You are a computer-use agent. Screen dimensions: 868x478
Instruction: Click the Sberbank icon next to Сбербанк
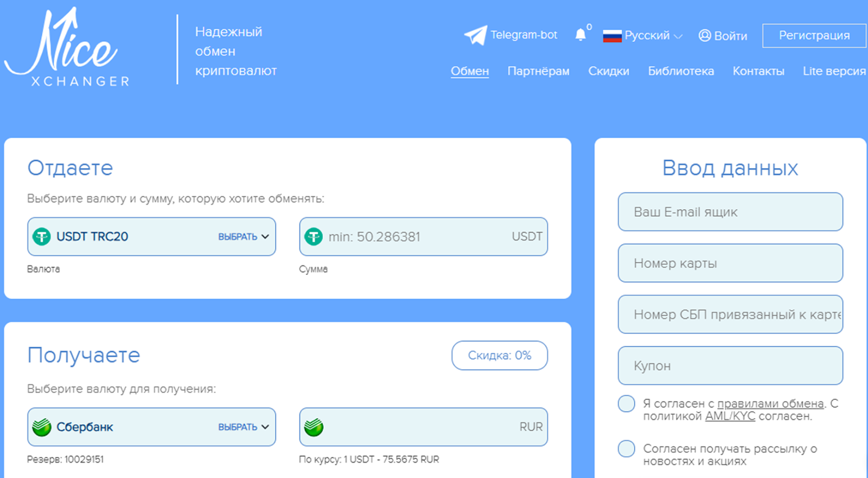click(x=42, y=427)
